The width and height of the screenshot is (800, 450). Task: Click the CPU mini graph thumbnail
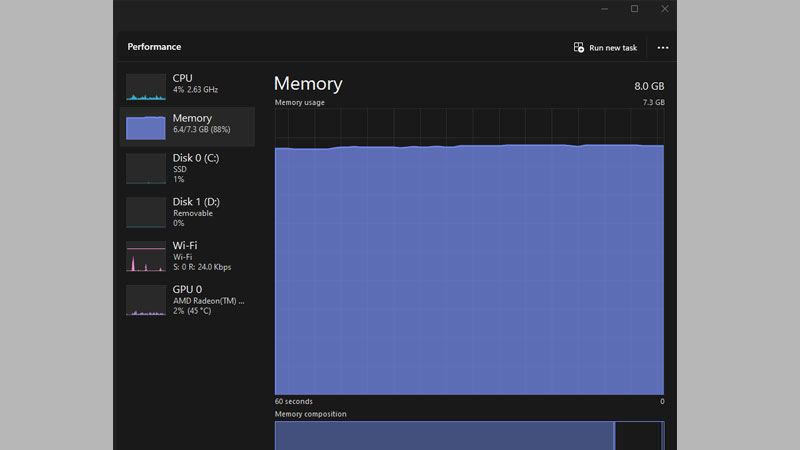coord(146,87)
